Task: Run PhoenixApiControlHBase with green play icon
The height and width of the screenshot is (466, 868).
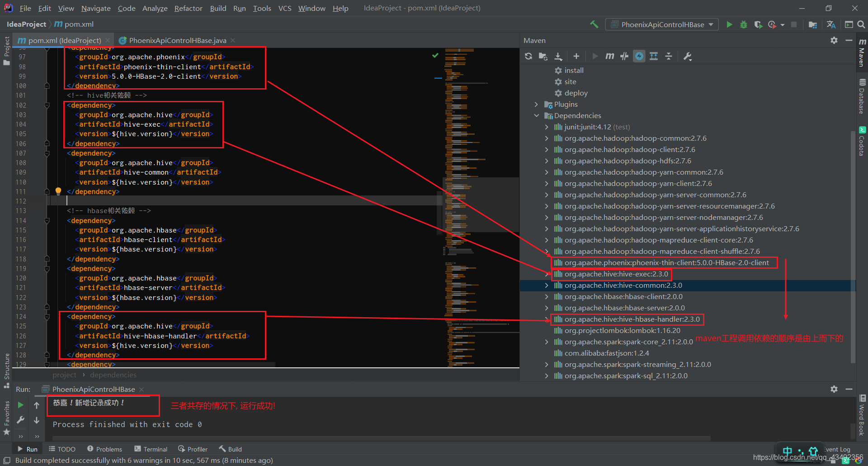Action: [x=729, y=24]
